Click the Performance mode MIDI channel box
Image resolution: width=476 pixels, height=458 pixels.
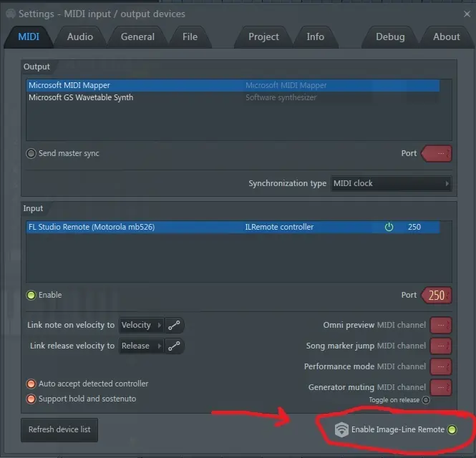pyautogui.click(x=441, y=366)
